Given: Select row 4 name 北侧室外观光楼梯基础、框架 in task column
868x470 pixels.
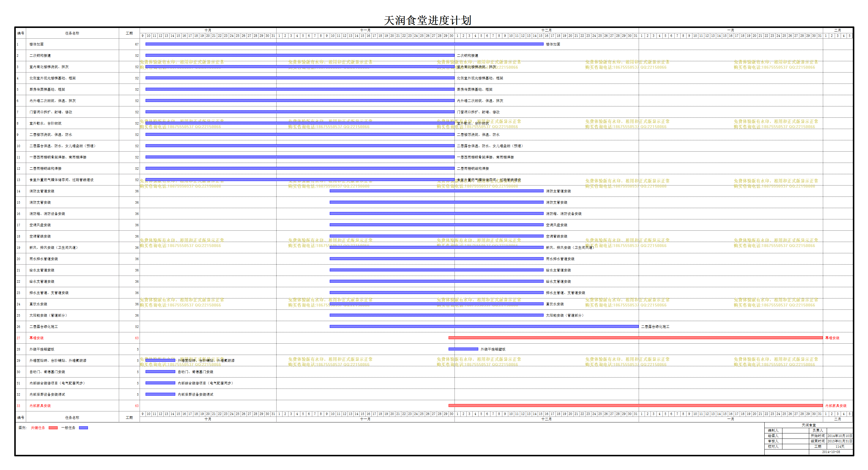Looking at the screenshot, I should point(53,78).
